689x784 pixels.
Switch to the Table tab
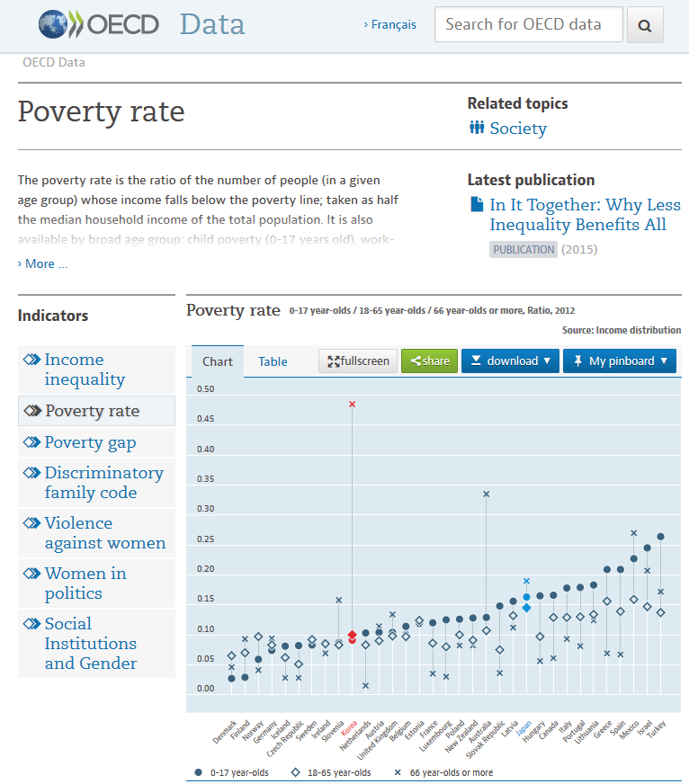[x=273, y=361]
